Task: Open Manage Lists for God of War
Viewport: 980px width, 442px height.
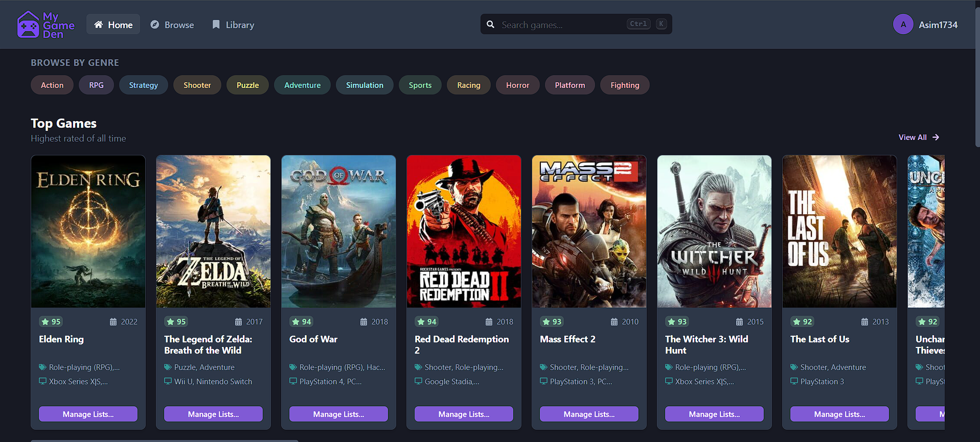Action: (338, 414)
